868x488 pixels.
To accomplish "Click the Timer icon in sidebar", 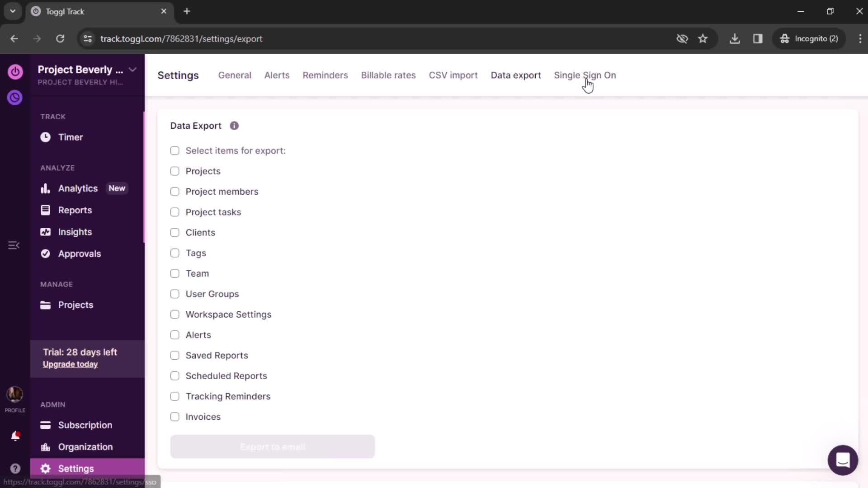I will click(45, 136).
